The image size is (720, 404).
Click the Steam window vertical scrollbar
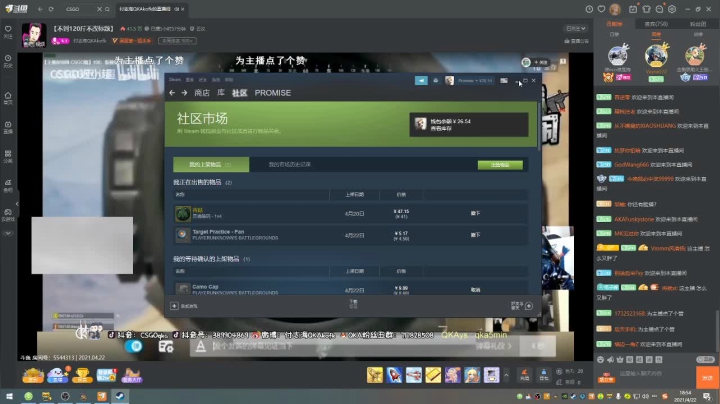coord(539,125)
